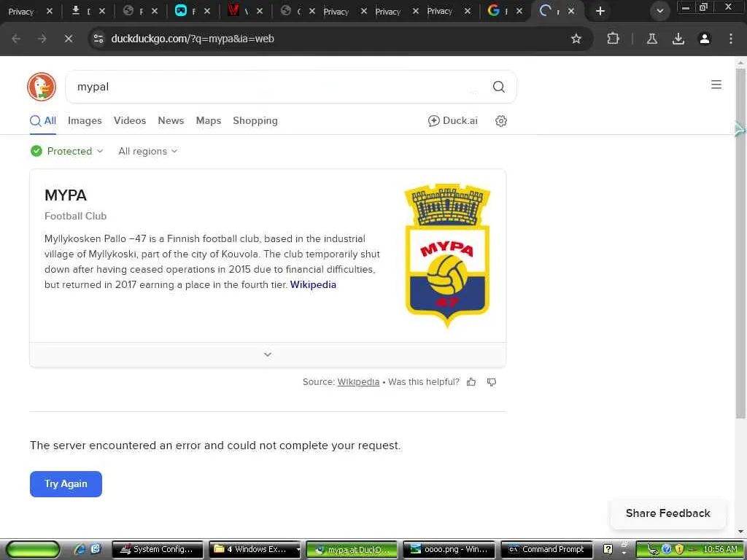Open Chrome three-dot menu
Viewport: 747px width, 560px height.
730,39
